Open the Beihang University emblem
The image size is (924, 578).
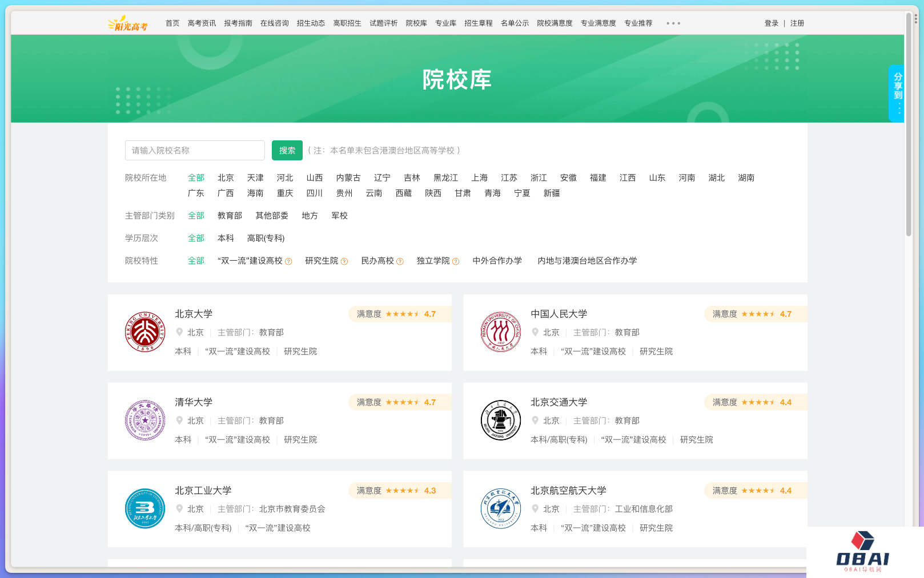[501, 508]
